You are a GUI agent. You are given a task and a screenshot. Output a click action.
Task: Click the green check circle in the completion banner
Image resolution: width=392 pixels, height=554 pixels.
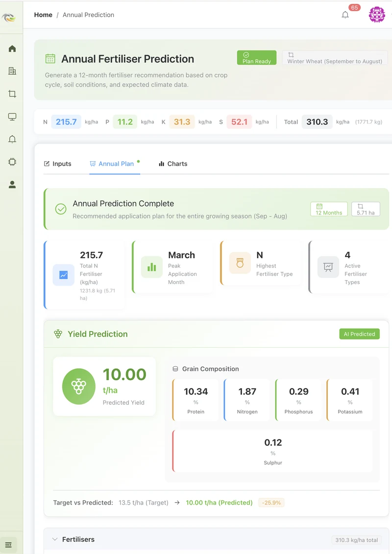click(61, 209)
